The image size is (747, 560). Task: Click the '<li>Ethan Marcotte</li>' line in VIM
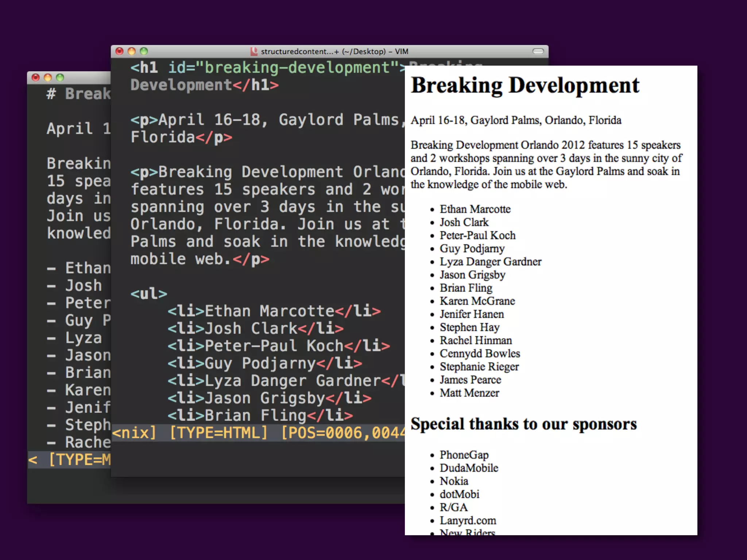tap(274, 311)
